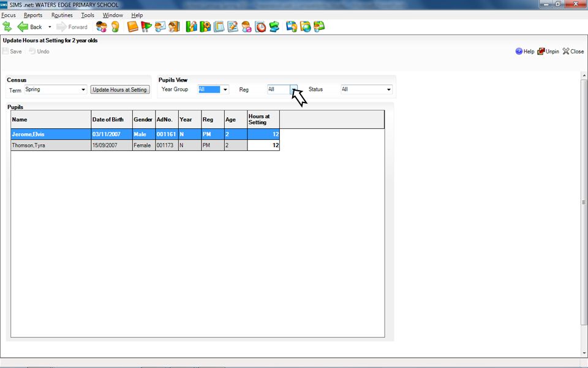Click the Forward navigation button
This screenshot has height=368, width=588.
(72, 26)
